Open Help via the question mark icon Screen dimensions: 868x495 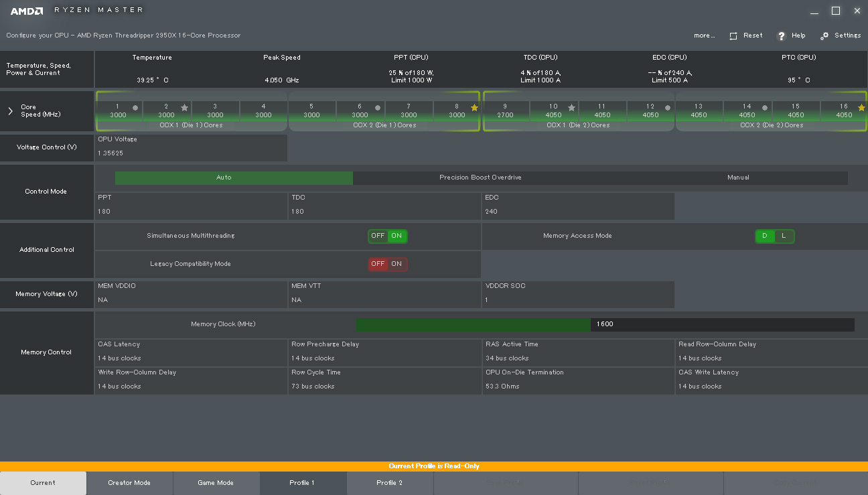tap(781, 36)
